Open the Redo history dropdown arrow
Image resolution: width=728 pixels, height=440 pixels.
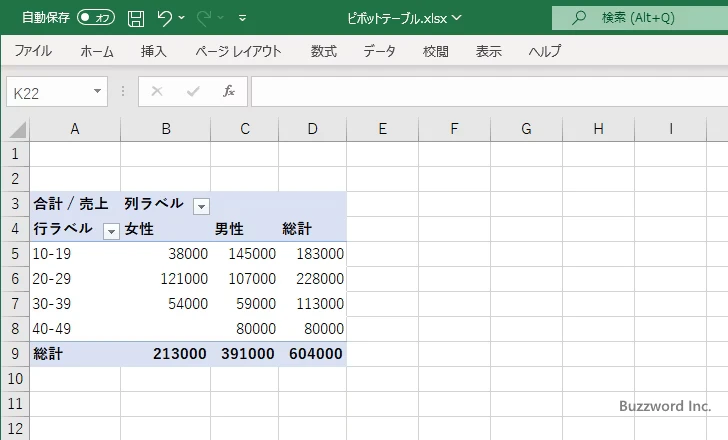pos(221,18)
